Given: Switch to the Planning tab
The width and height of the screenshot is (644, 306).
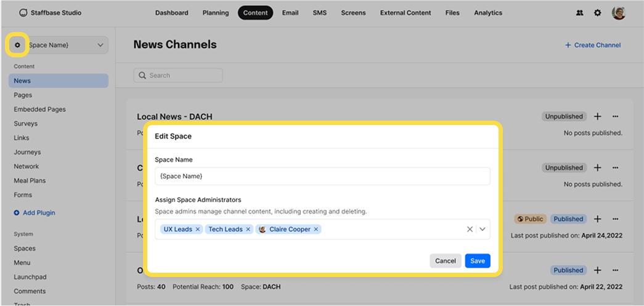Looking at the screenshot, I should pyautogui.click(x=215, y=13).
